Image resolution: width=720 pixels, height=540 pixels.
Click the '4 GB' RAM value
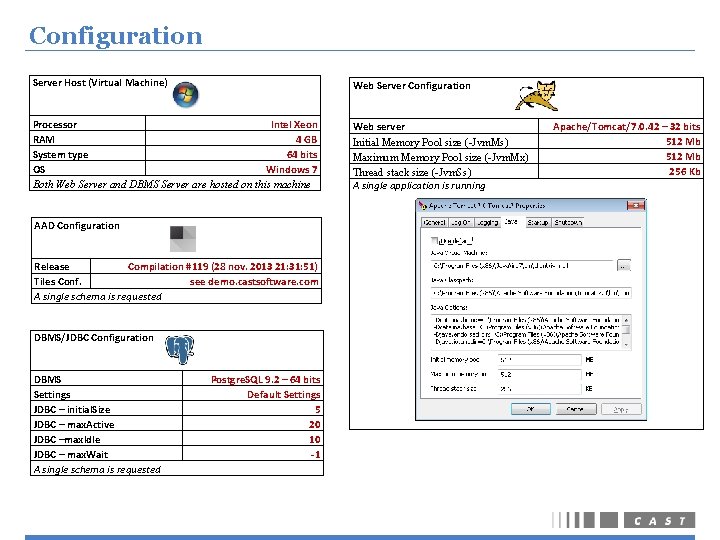306,139
